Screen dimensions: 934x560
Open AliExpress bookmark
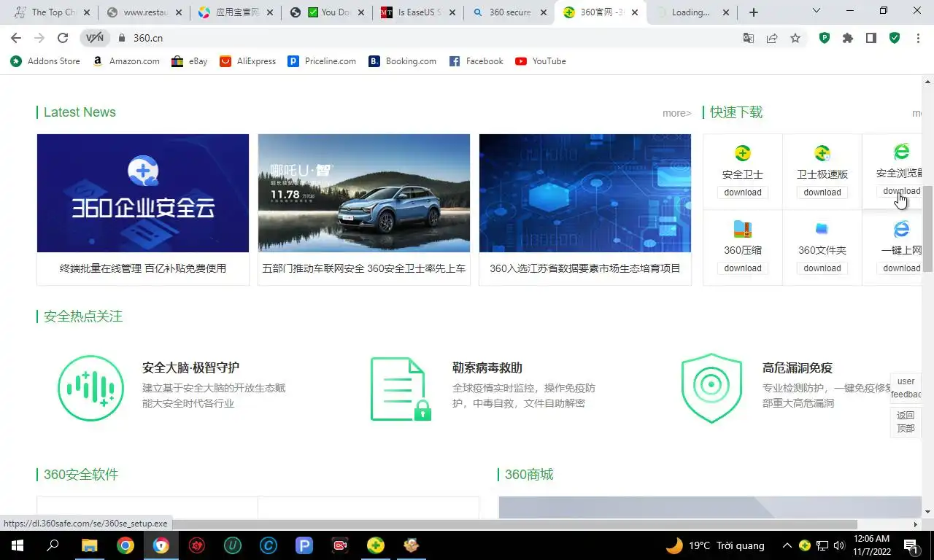(x=247, y=61)
